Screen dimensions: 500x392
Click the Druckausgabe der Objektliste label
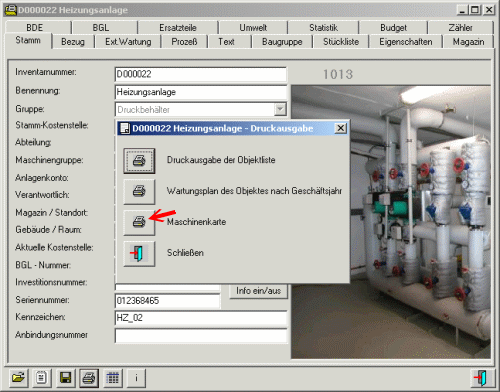(x=221, y=160)
